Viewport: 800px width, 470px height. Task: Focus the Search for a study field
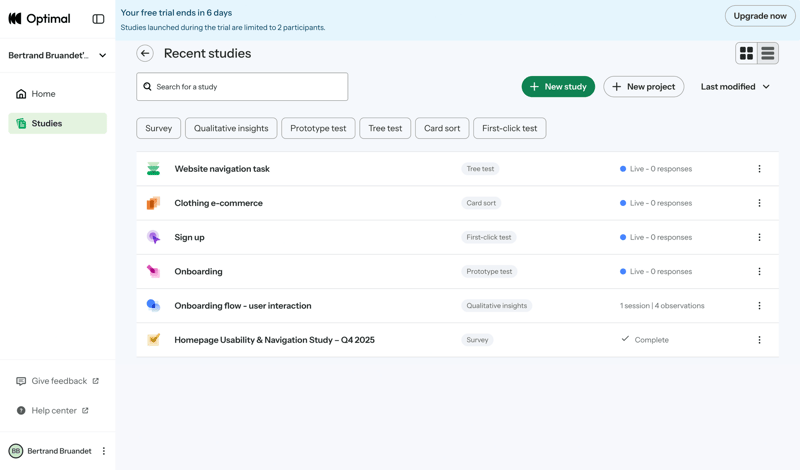click(x=242, y=87)
